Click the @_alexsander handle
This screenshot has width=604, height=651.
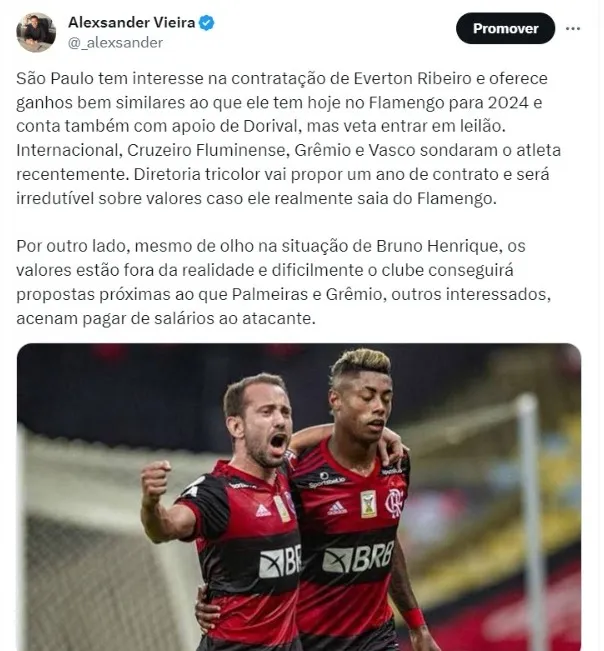click(115, 42)
